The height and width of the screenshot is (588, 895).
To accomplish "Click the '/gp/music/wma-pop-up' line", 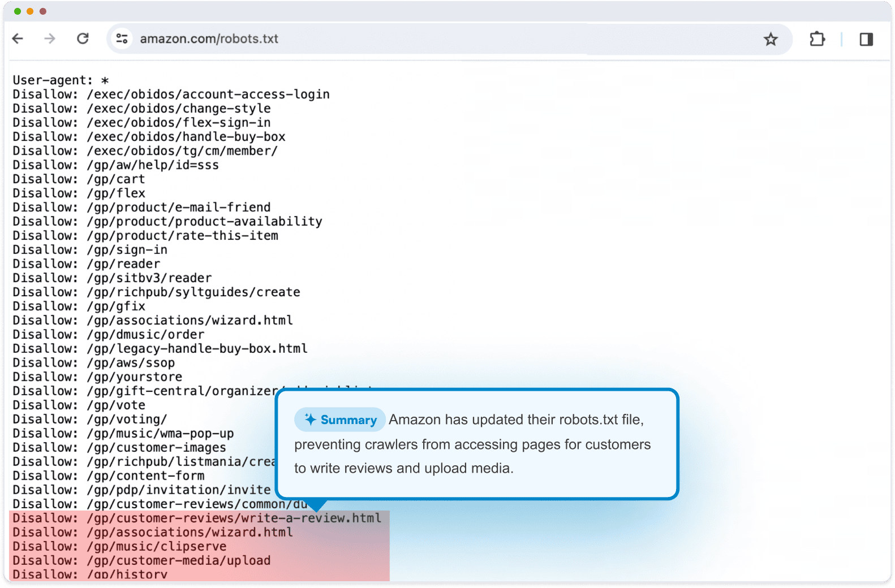I will (123, 434).
